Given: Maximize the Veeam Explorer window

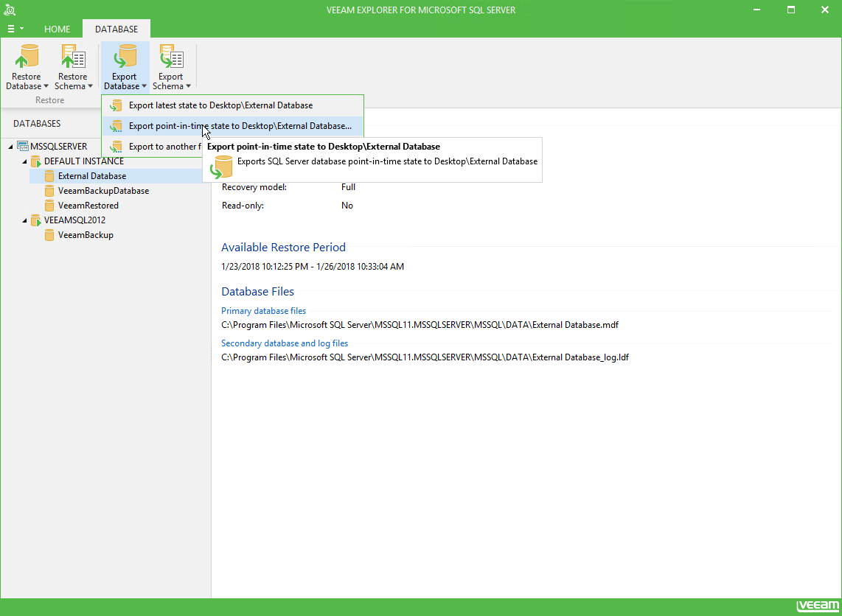Looking at the screenshot, I should click(791, 10).
